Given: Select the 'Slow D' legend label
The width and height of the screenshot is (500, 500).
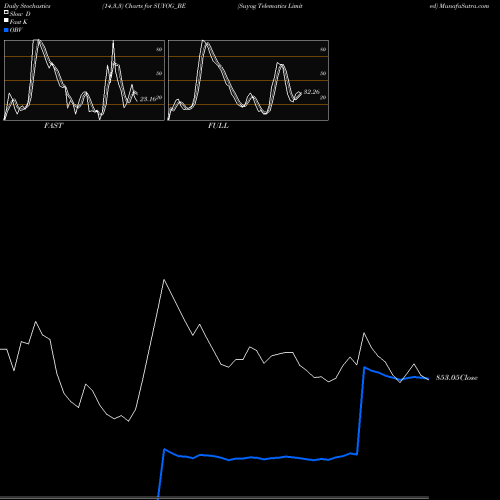Looking at the screenshot, I should click(x=20, y=14).
